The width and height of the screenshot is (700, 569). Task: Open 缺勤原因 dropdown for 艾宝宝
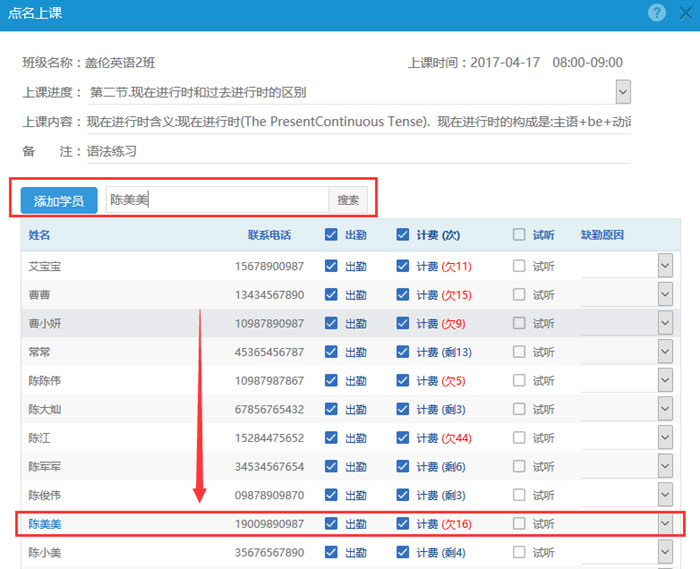665,266
